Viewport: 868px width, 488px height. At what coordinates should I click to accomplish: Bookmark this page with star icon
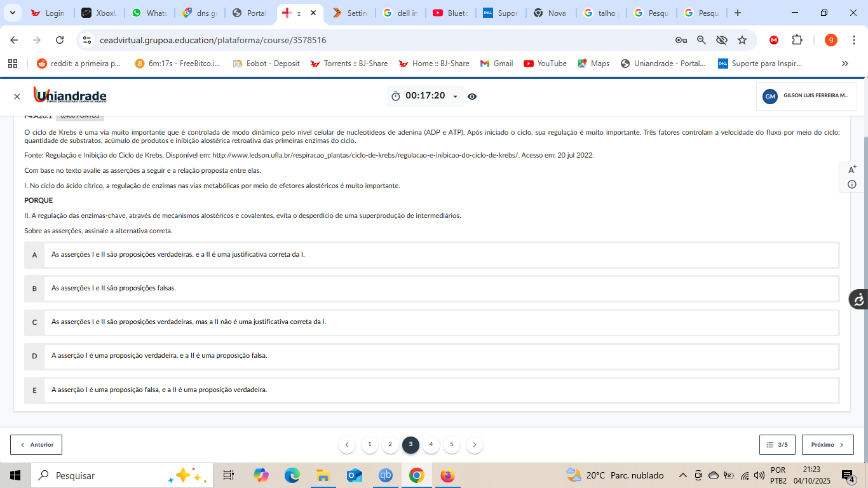[742, 40]
